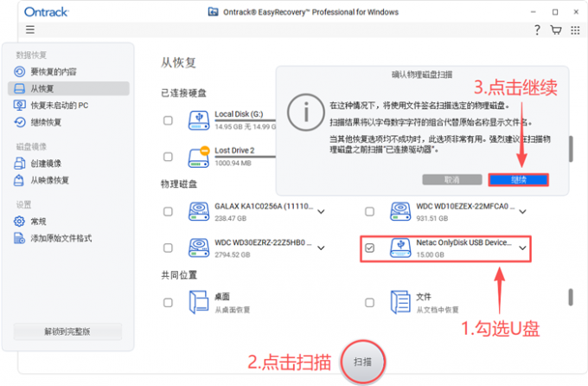Click the GALAX KA1C0256A hard disk icon
This screenshot has width=588, height=386.
coord(199,211)
